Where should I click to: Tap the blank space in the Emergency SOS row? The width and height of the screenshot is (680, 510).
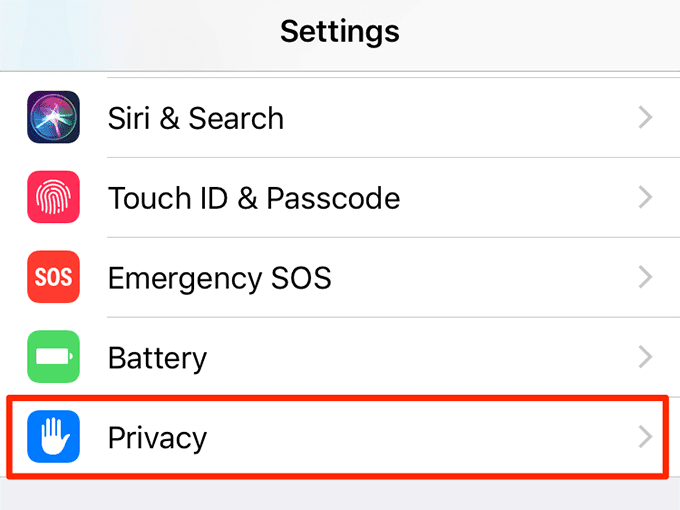(480, 277)
